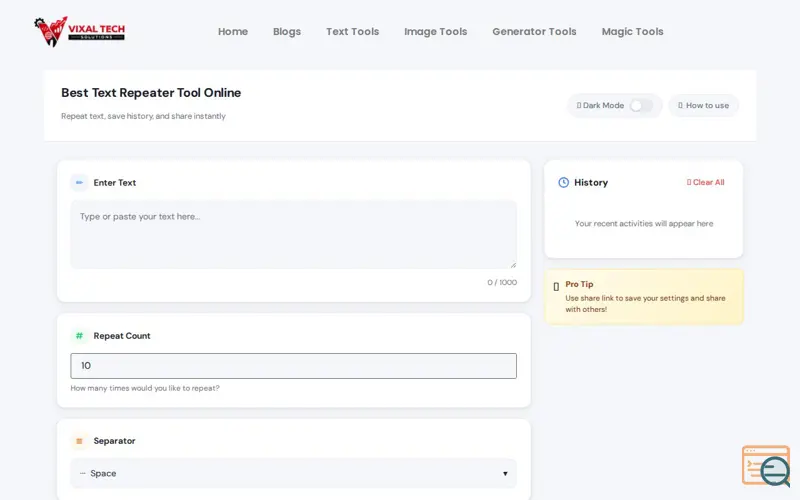Image resolution: width=800 pixels, height=500 pixels.
Task: Click 'Repeat text, save history, and share instantly' subtitle
Action: tap(143, 116)
